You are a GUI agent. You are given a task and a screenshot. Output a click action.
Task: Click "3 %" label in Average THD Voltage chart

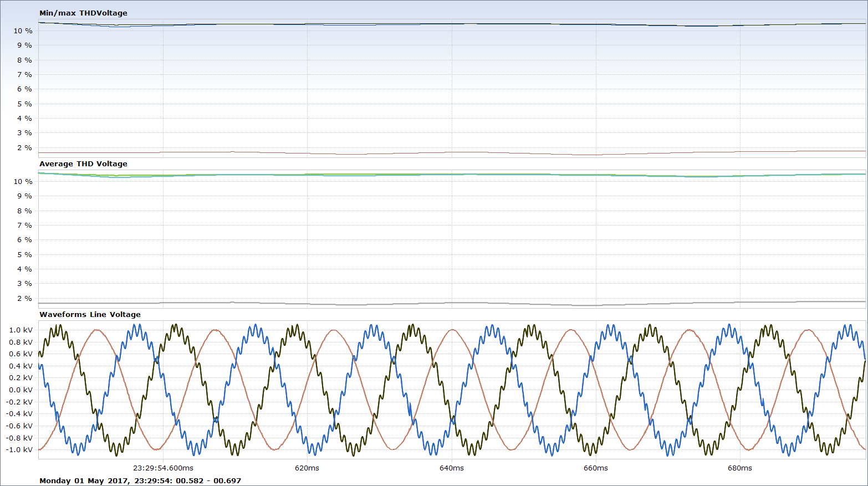pos(24,283)
